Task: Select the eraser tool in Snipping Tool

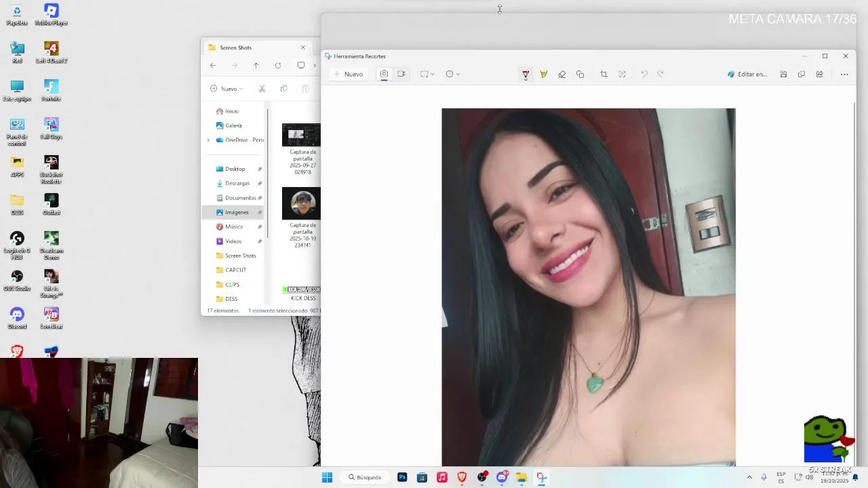Action: pyautogui.click(x=561, y=74)
